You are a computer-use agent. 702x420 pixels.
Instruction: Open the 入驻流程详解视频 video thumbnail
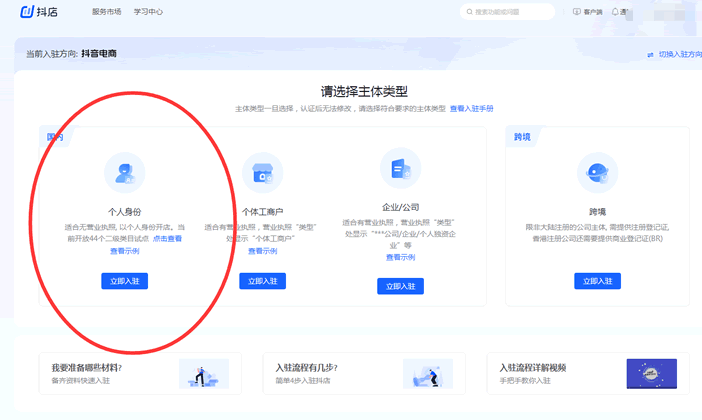click(650, 374)
